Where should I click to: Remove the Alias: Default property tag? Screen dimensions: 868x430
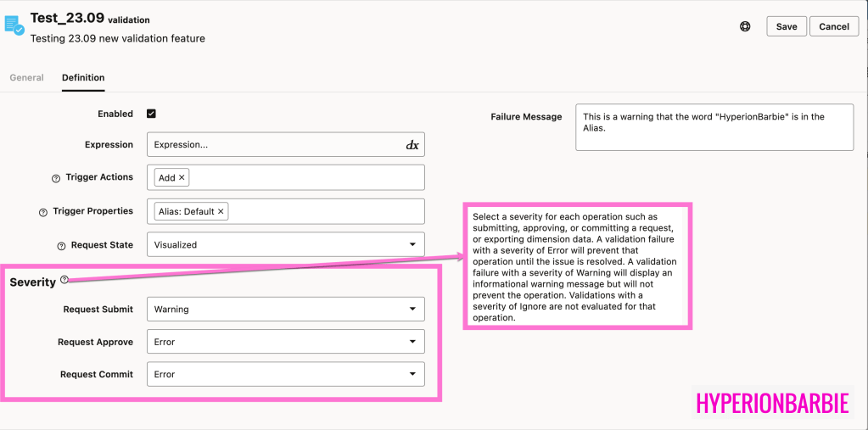click(x=221, y=211)
